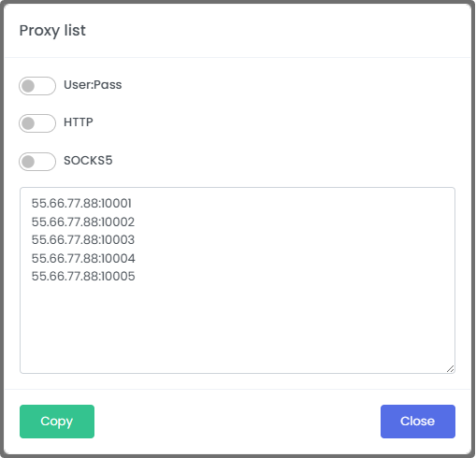This screenshot has width=476, height=458.
Task: Click the proxy entry ending in 10002
Action: (83, 222)
